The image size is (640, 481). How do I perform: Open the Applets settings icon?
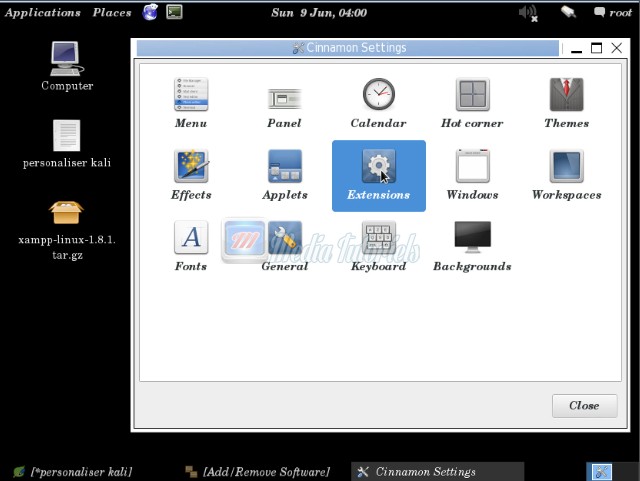(x=285, y=166)
